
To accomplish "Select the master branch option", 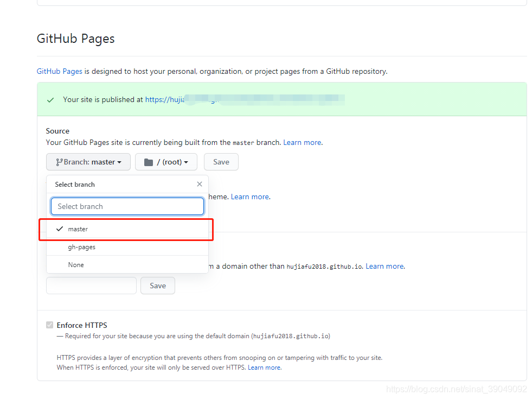I will point(127,229).
